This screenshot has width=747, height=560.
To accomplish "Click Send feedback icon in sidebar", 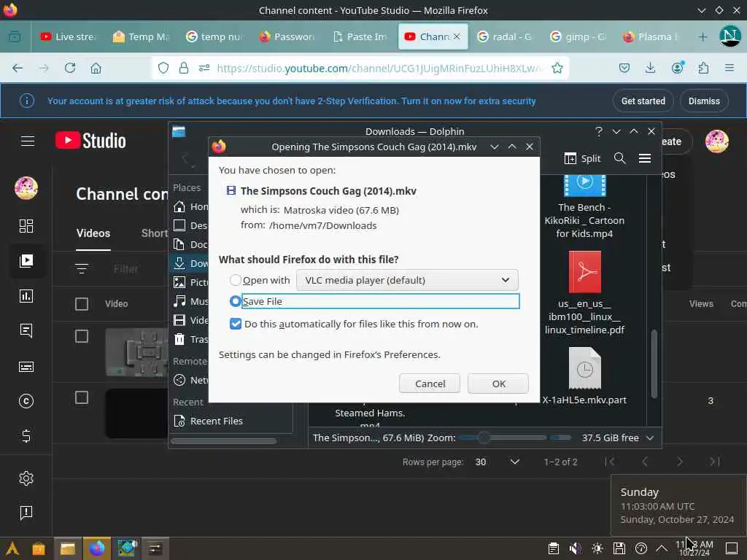I will pos(26,513).
